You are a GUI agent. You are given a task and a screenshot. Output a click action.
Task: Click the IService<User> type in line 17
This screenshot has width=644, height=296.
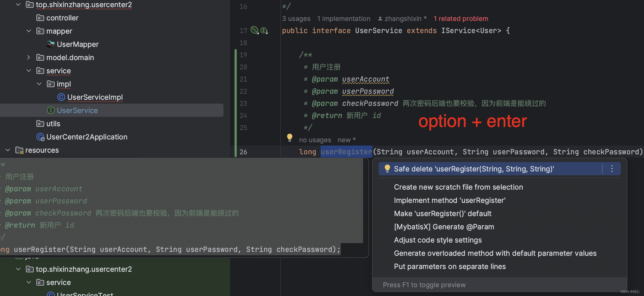[x=471, y=30]
